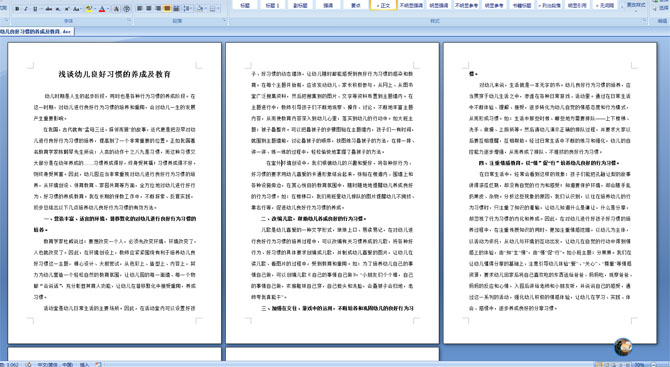Apply strikethrough to text

click(49, 9)
